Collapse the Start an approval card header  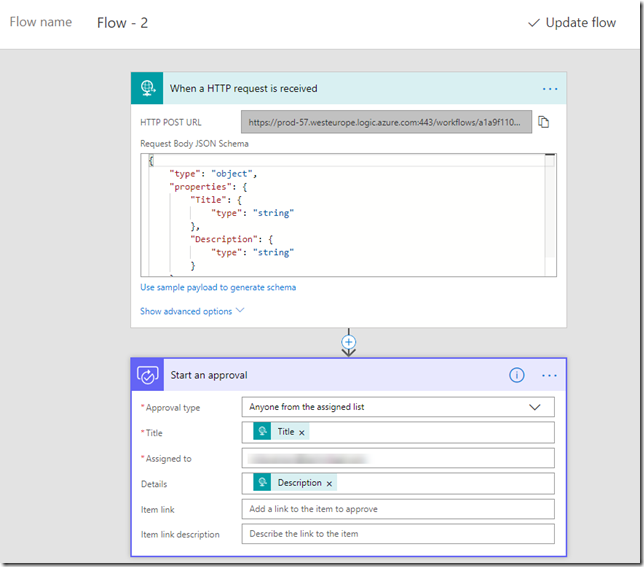click(x=348, y=375)
